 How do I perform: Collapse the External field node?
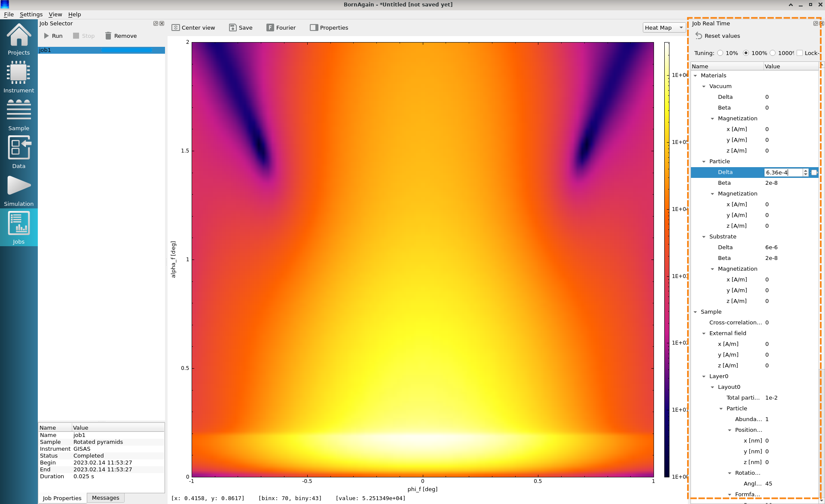[704, 333]
